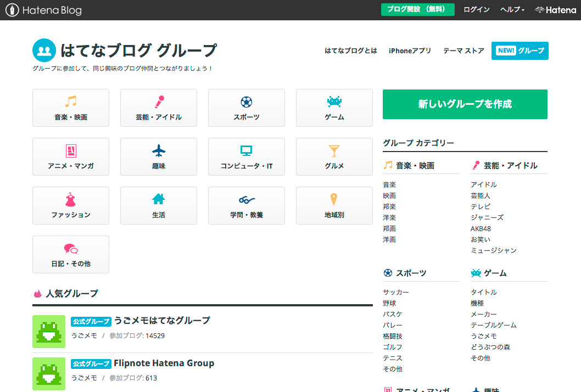Click the 邦画 subcategory link
The width and height of the screenshot is (581, 392).
click(x=389, y=228)
